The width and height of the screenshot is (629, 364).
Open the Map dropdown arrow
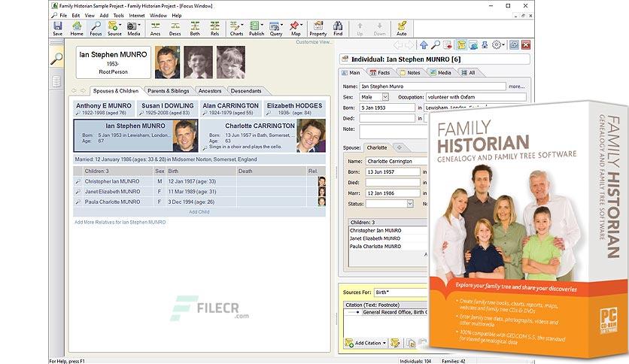pos(301,25)
